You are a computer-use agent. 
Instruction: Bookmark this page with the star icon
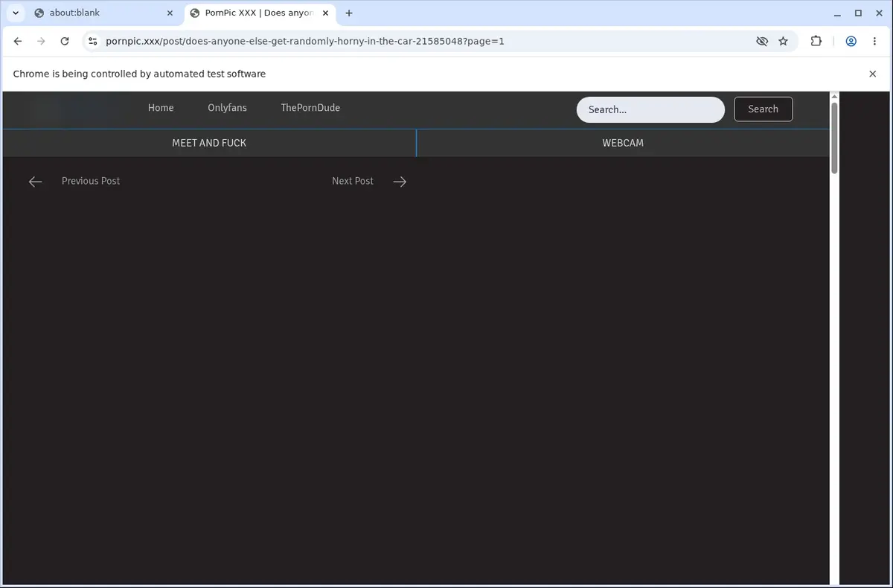point(783,42)
